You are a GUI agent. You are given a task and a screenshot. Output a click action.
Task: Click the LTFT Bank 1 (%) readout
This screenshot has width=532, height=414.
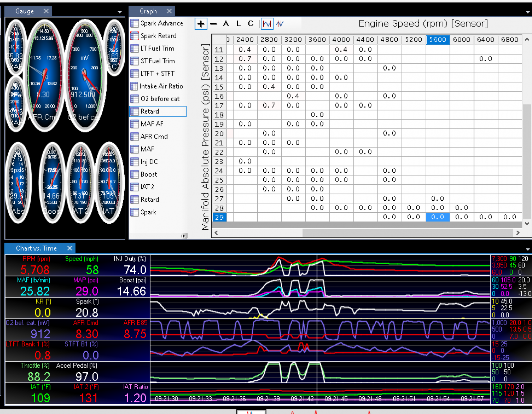tap(28, 350)
